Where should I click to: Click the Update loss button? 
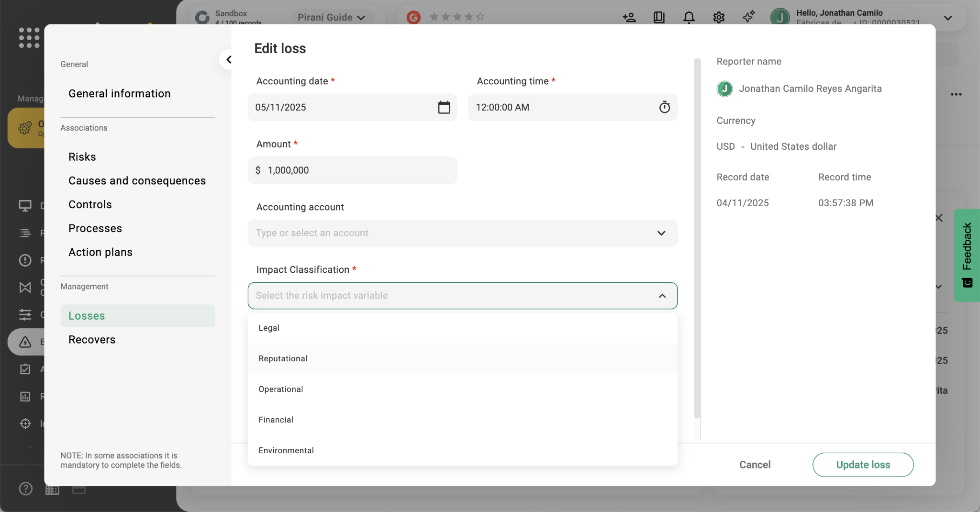862,465
